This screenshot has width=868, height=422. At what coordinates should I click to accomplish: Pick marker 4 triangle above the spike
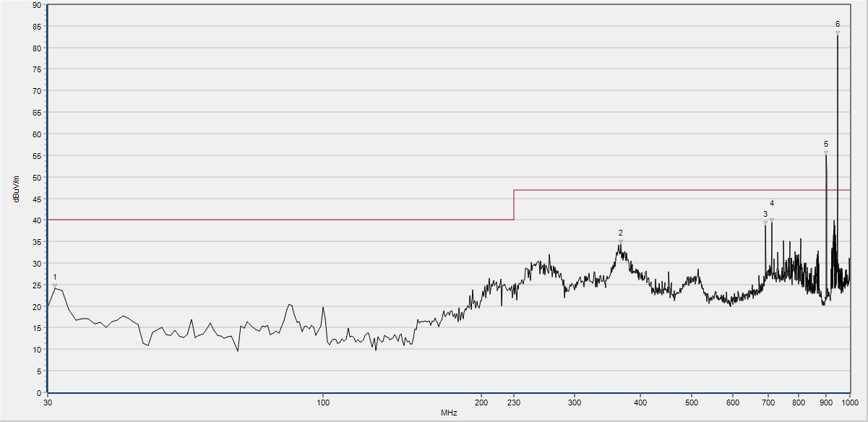772,220
